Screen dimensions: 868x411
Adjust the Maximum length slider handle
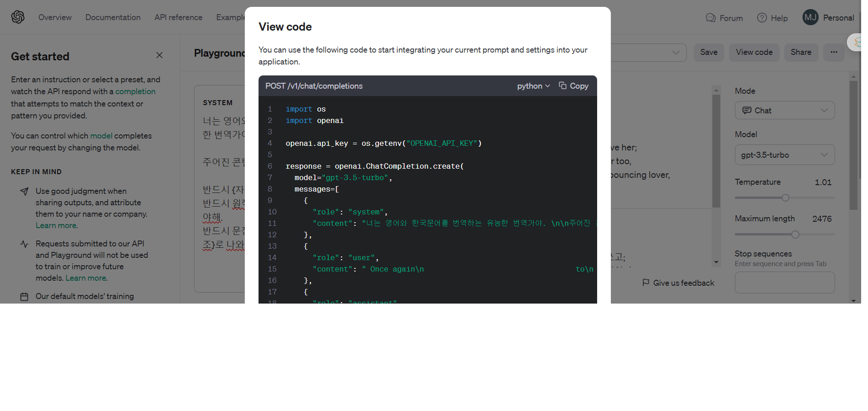tap(795, 235)
